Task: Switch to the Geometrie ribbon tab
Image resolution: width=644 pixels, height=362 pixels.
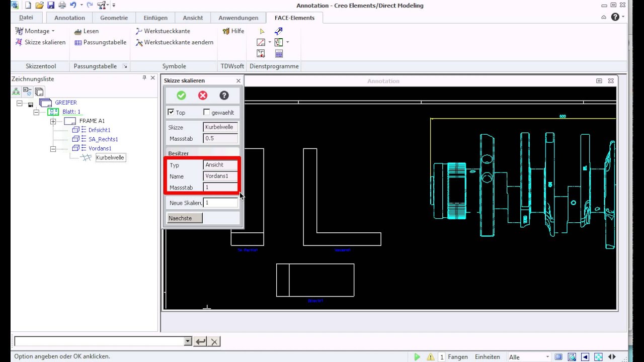Action: (114, 18)
